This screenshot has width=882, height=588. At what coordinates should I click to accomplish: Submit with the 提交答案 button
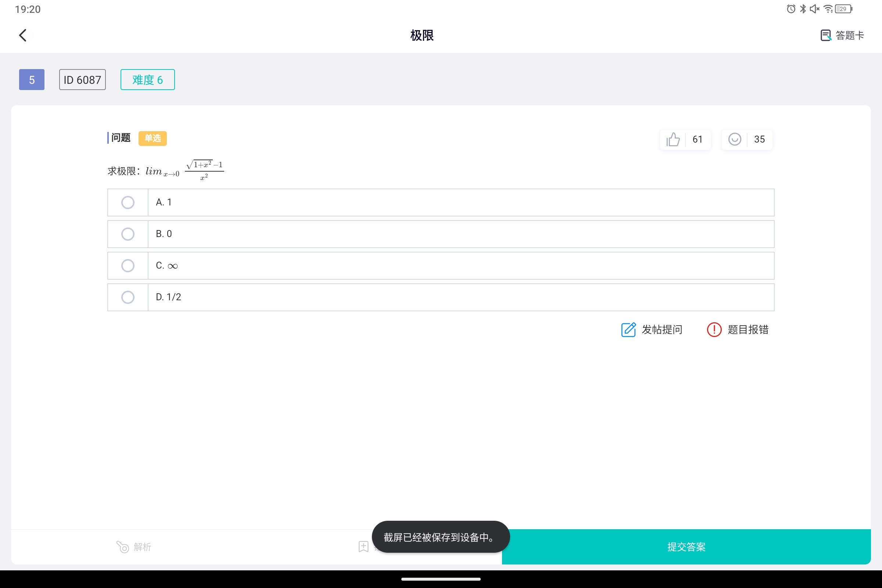click(686, 546)
